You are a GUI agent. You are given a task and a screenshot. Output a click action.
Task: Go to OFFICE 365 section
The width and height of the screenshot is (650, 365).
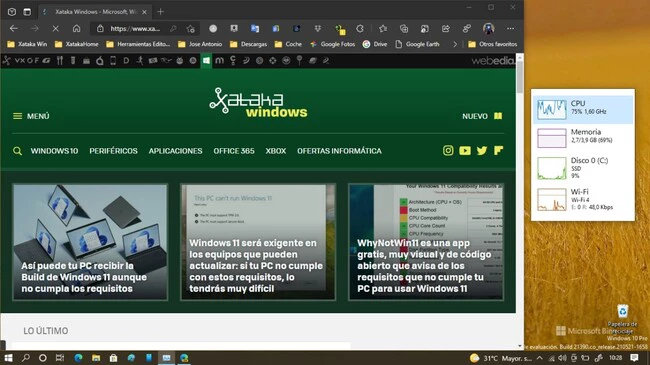(x=234, y=151)
